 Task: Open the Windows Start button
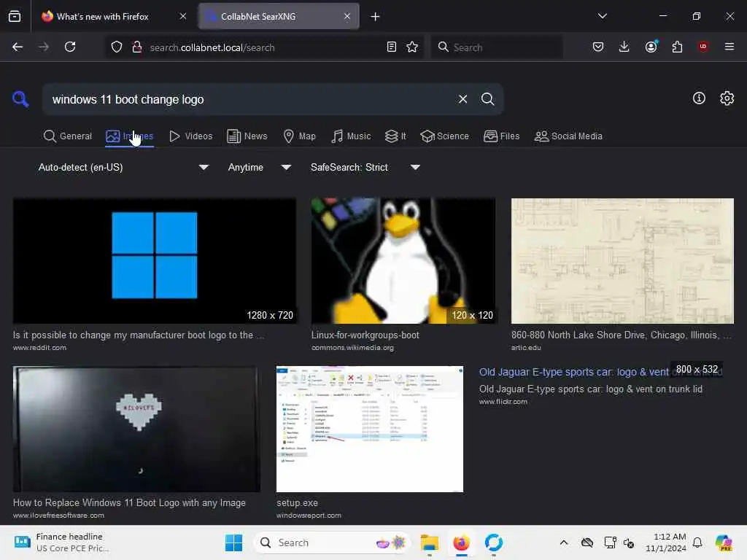click(233, 542)
